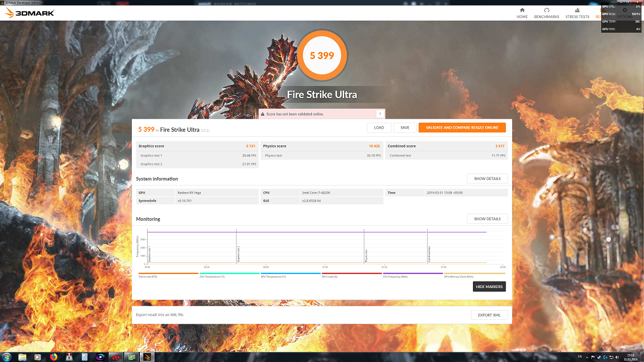
Task: Open the Windows Start menu
Action: [x=7, y=357]
